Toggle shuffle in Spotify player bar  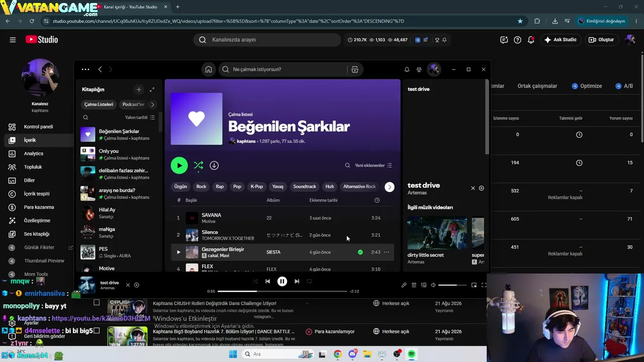[x=255, y=282]
